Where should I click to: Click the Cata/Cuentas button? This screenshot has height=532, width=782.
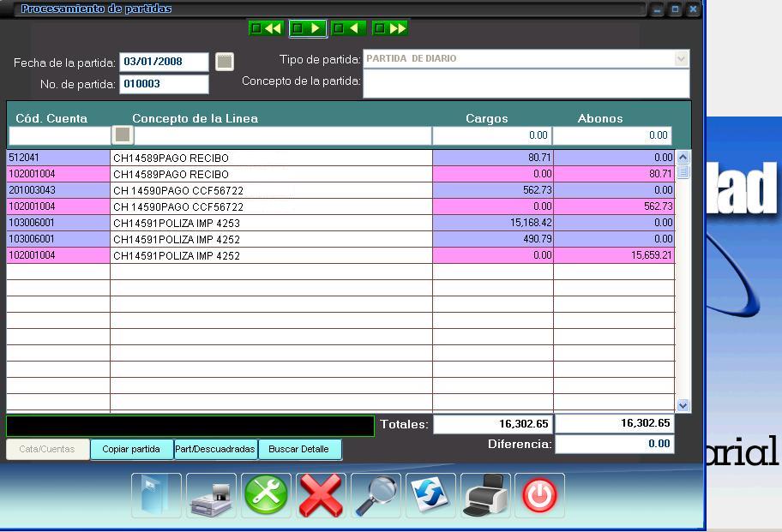pos(47,449)
